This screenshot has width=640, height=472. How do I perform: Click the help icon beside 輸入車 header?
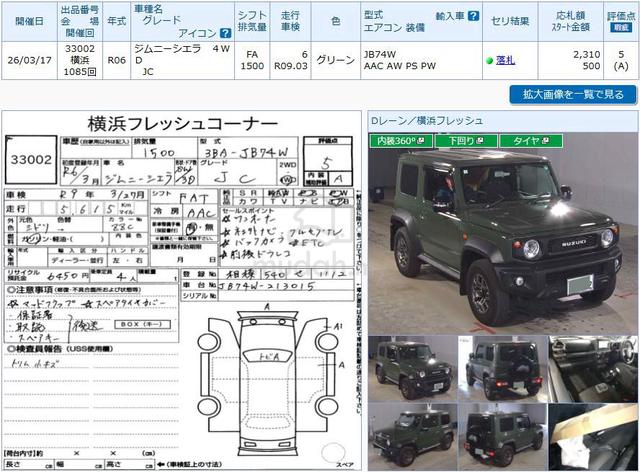[x=473, y=16]
